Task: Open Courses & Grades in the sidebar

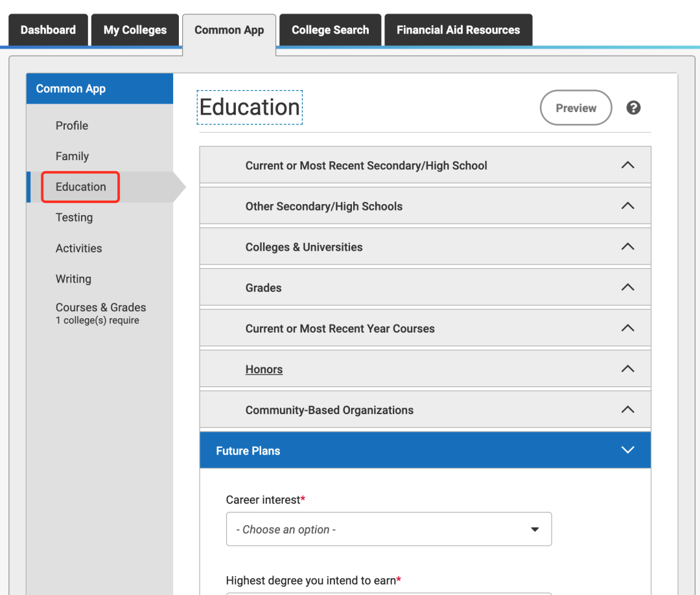Action: pos(100,313)
